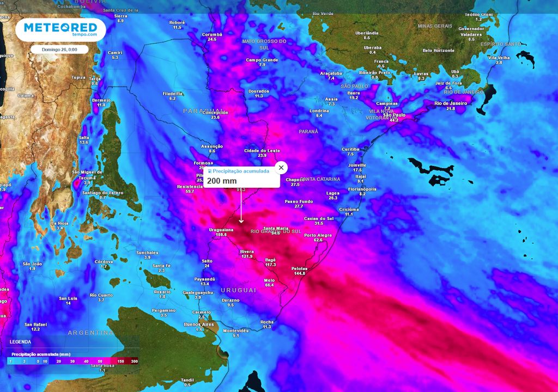Click the small map icon beside Precipitação acumulada
The image size is (558, 392).
click(209, 171)
